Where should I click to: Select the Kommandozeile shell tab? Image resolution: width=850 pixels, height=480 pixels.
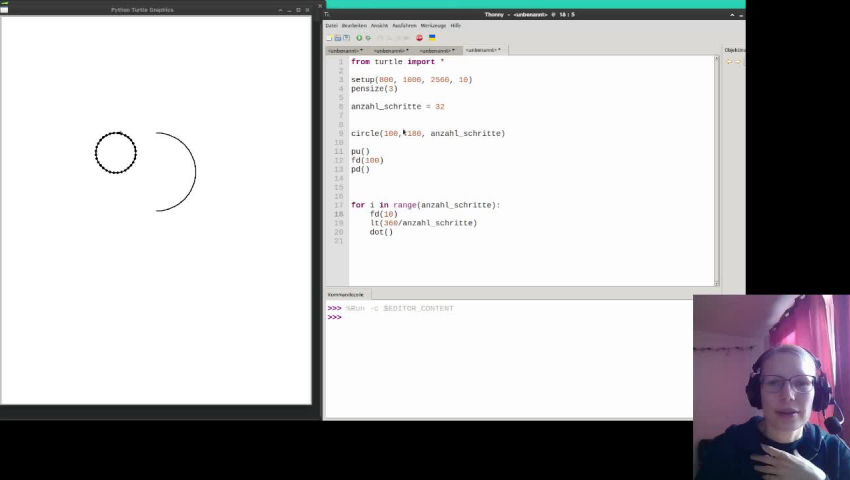click(346, 295)
